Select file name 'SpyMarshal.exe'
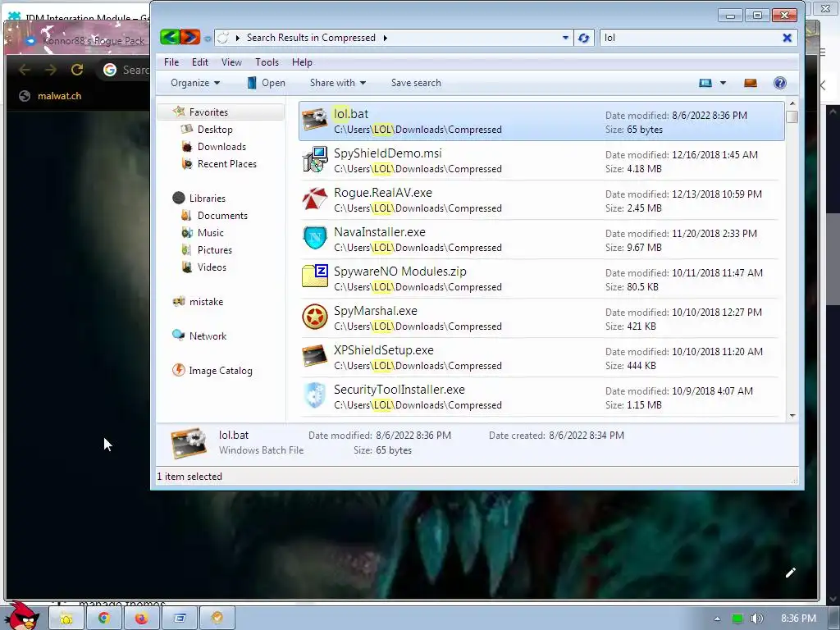Screen dimensions: 840x630 [376, 311]
